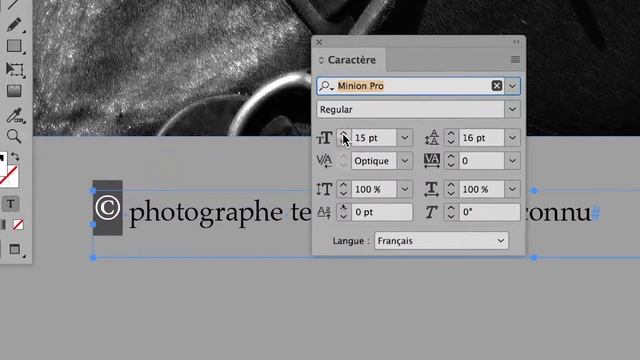The height and width of the screenshot is (360, 640).
Task: Click the font size icon
Action: point(324,138)
